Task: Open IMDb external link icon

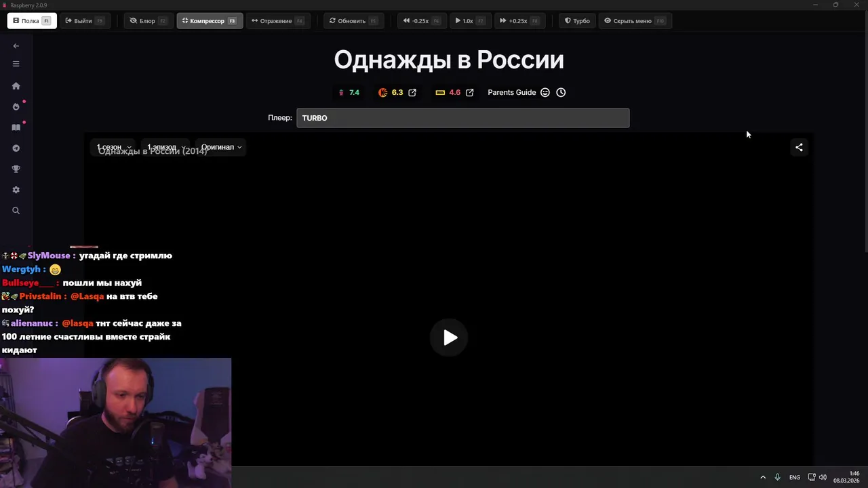Action: 470,93
